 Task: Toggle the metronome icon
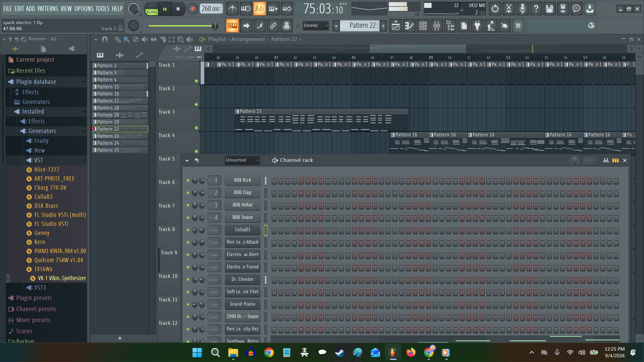232,9
